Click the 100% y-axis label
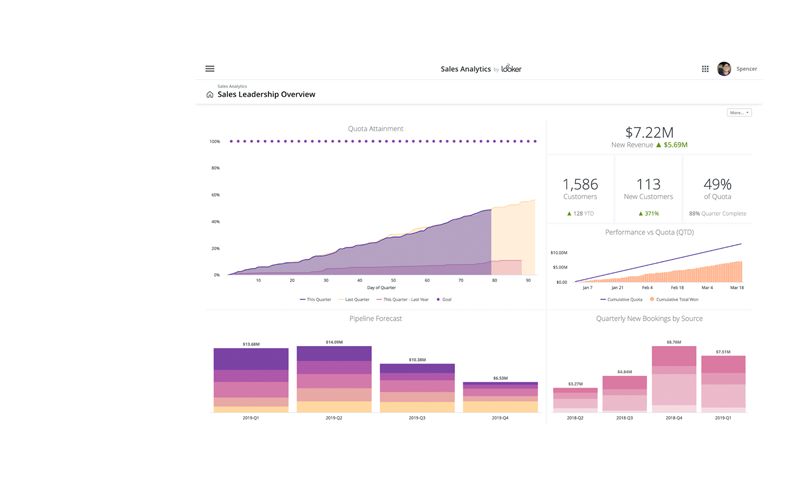Image resolution: width=795 pixels, height=490 pixels. [214, 142]
